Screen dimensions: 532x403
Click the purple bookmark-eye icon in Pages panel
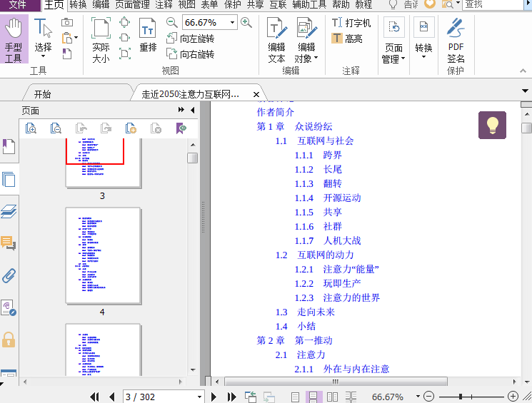181,128
